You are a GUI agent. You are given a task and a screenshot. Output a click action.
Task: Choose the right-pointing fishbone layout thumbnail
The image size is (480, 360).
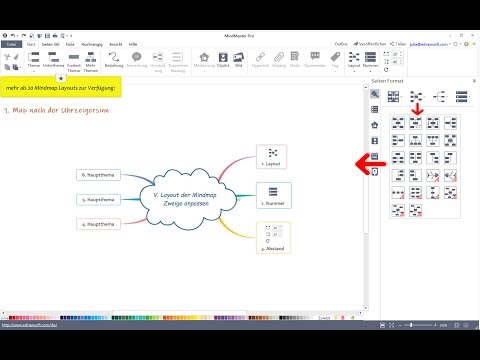click(433, 175)
